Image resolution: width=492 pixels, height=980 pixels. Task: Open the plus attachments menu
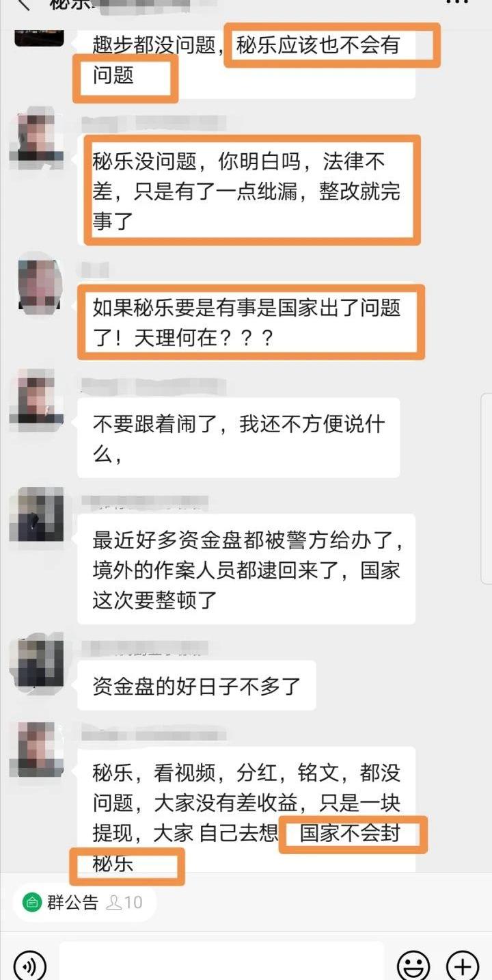pyautogui.click(x=463, y=966)
